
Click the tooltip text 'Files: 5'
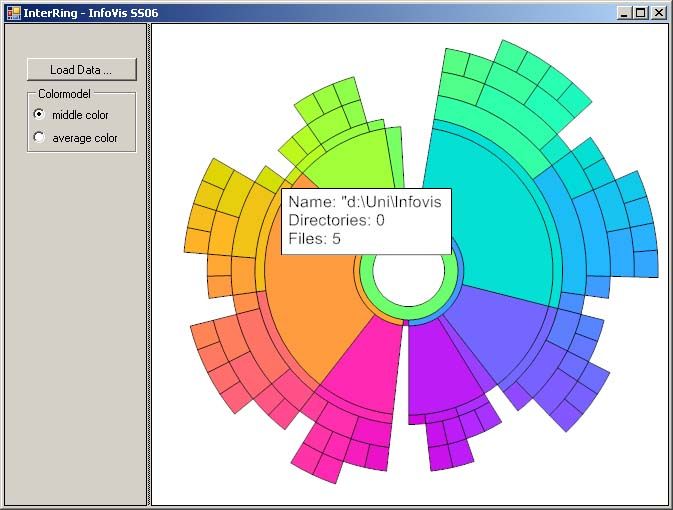coord(315,238)
